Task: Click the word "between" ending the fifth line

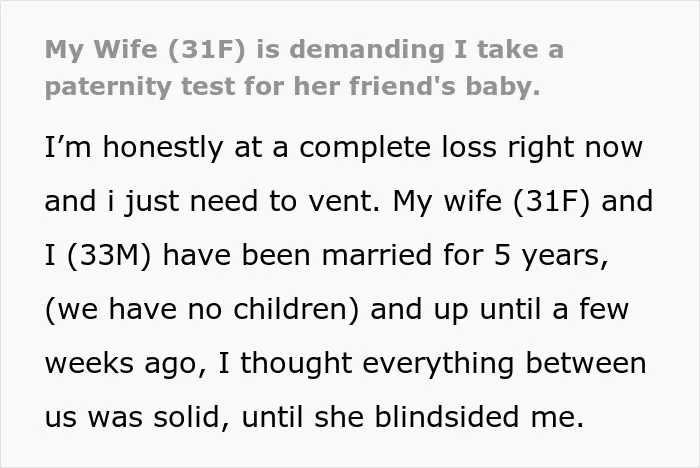Action: [x=586, y=363]
